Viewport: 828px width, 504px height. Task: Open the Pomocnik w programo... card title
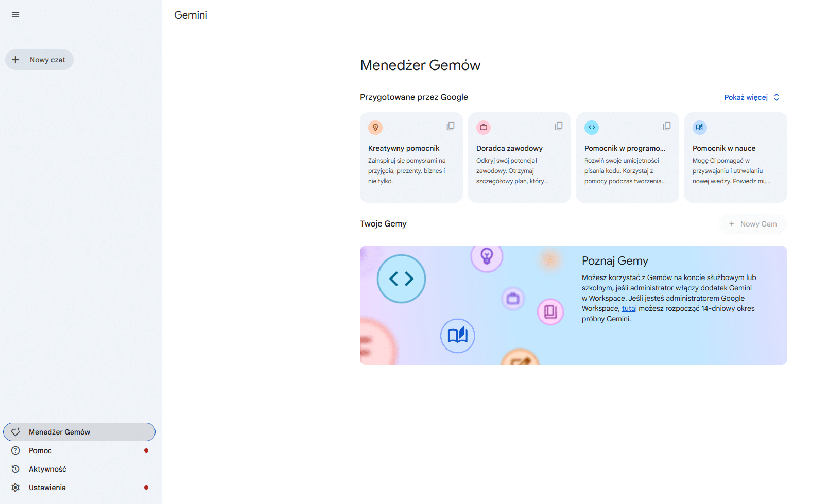625,148
